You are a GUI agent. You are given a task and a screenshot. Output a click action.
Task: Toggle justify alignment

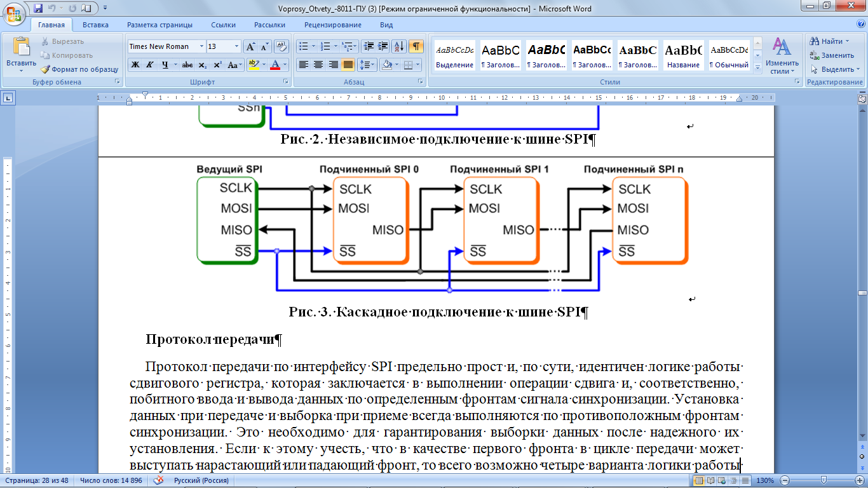[x=348, y=64]
